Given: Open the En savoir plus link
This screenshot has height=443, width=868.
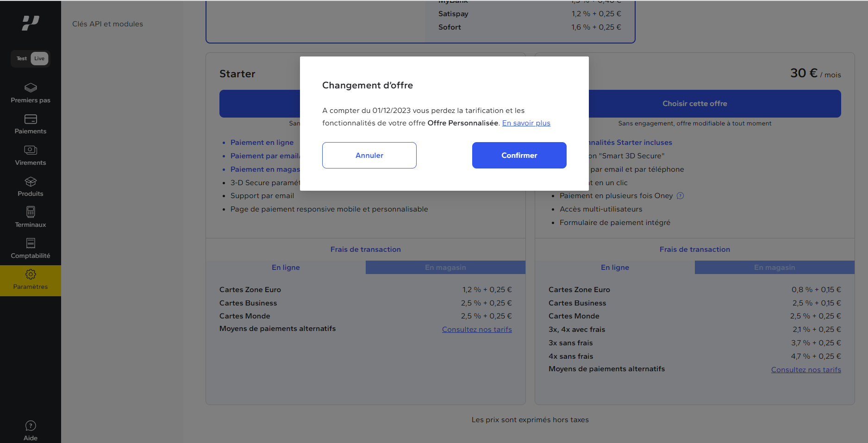Looking at the screenshot, I should click(x=526, y=123).
